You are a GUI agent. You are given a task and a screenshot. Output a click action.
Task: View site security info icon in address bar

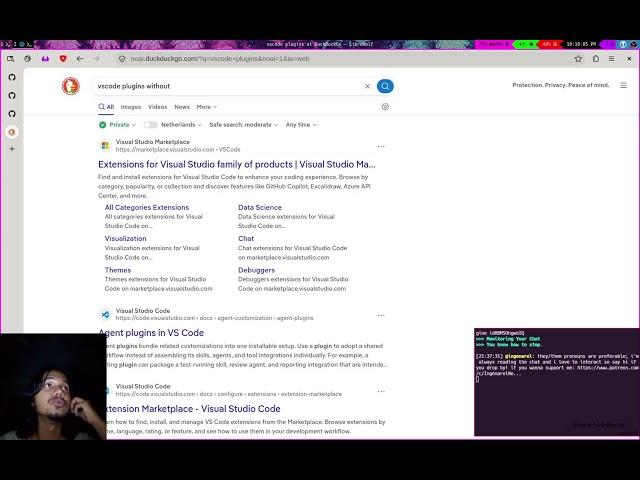[x=122, y=59]
